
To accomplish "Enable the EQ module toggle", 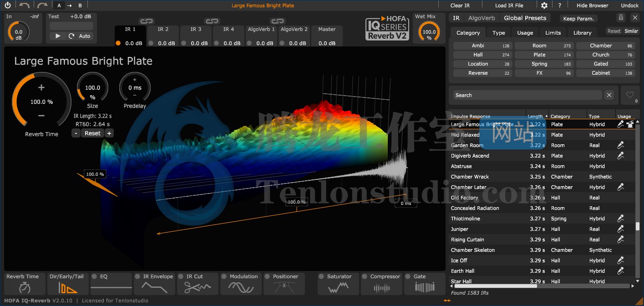I will tap(94, 276).
